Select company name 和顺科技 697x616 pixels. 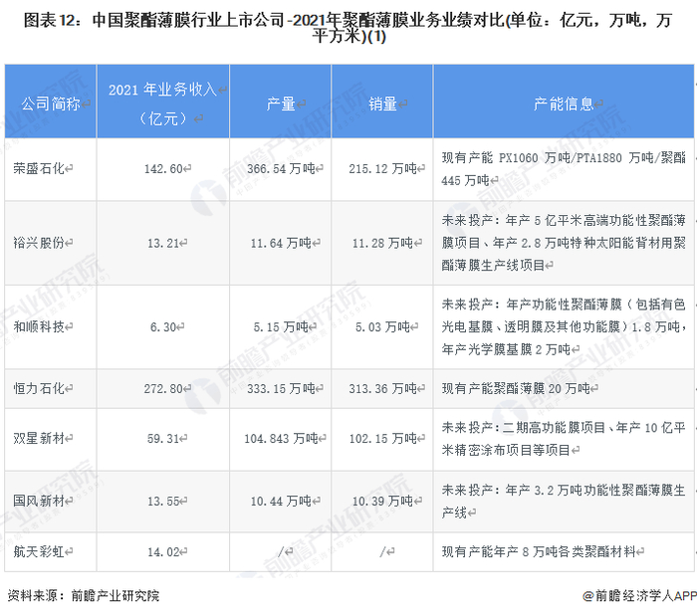(39, 326)
